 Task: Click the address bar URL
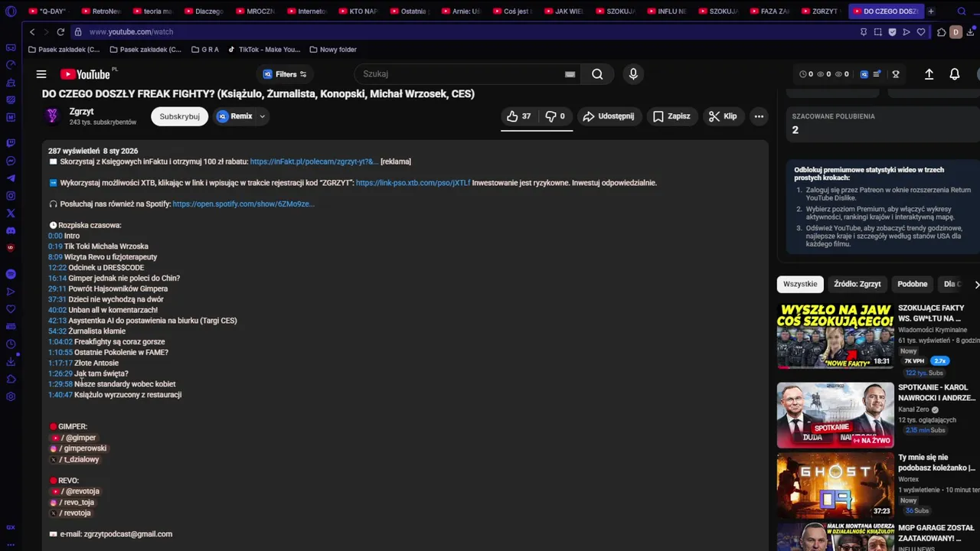point(131,32)
